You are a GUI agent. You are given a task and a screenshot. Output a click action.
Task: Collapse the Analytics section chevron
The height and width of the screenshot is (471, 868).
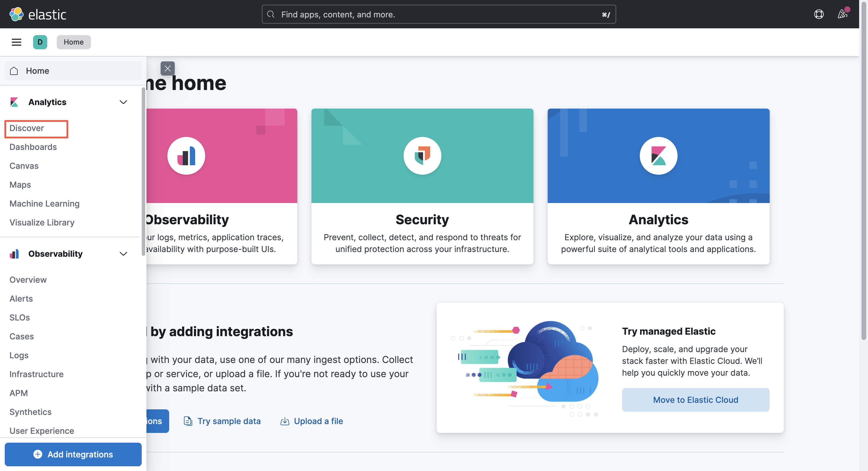pyautogui.click(x=123, y=102)
